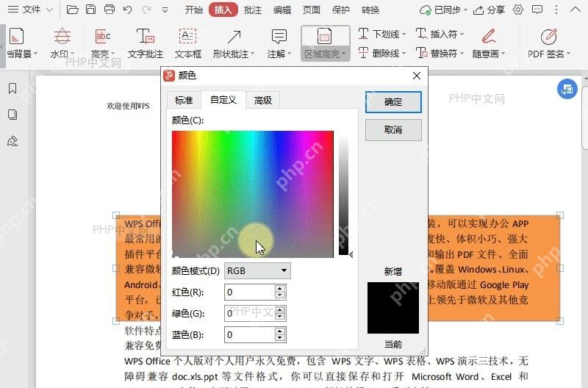This screenshot has width=588, height=388.
Task: Click the black 新增 color preview swatch
Action: [393, 308]
